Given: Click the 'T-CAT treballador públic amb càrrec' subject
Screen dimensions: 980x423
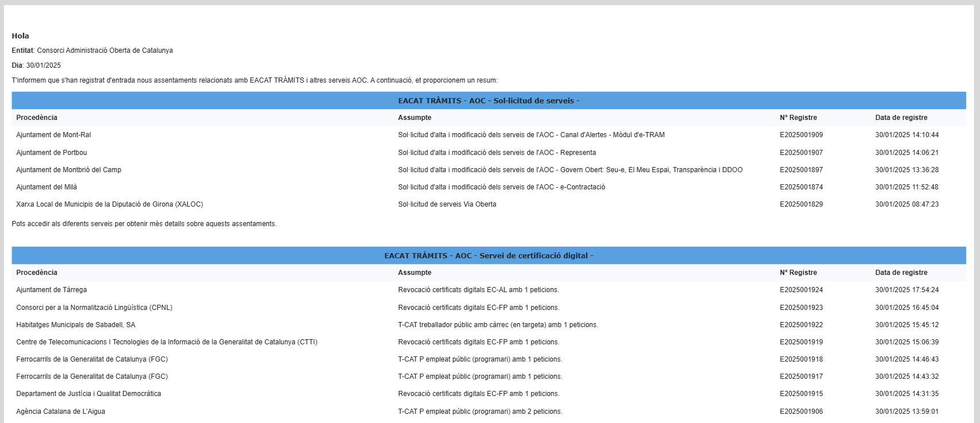Looking at the screenshot, I should point(498,325).
